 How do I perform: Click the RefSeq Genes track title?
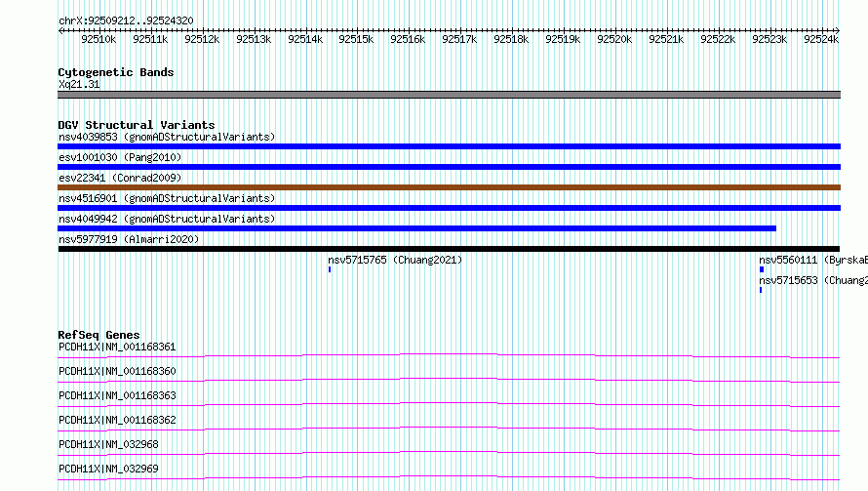pyautogui.click(x=99, y=335)
